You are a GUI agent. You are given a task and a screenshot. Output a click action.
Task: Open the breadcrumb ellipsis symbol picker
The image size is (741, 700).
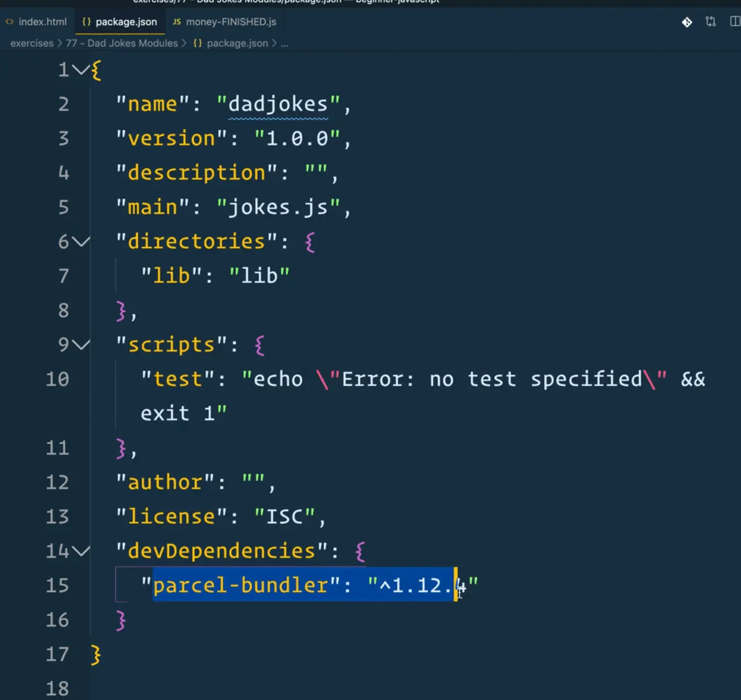(x=284, y=43)
